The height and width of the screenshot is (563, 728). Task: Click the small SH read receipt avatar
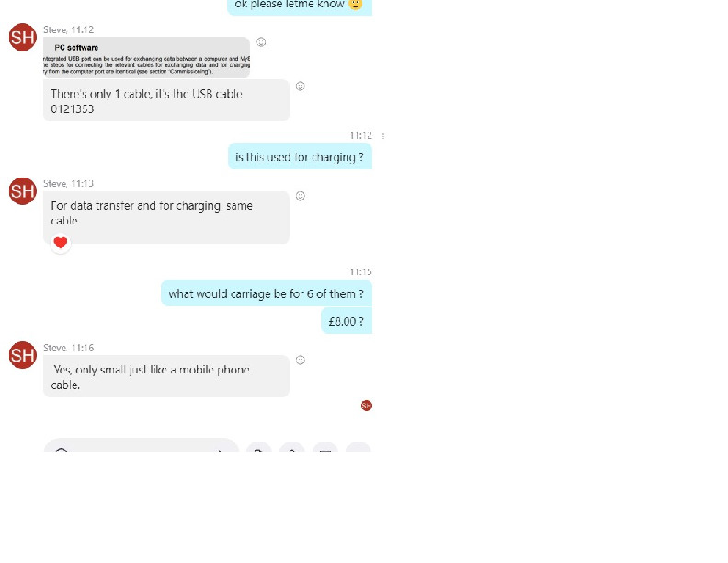pos(367,406)
